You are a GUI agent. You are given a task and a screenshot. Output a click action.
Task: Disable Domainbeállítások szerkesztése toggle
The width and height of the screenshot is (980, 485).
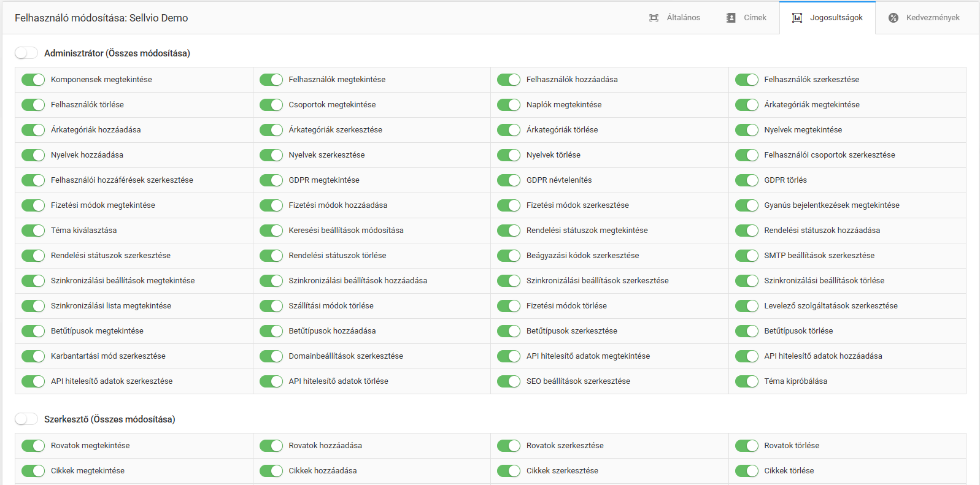[271, 356]
